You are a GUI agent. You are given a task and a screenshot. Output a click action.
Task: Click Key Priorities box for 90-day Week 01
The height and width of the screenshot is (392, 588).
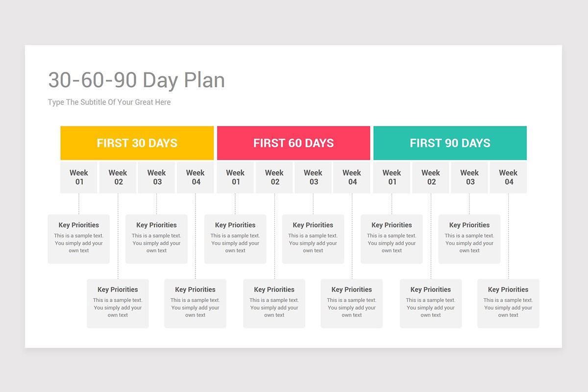pos(392,239)
